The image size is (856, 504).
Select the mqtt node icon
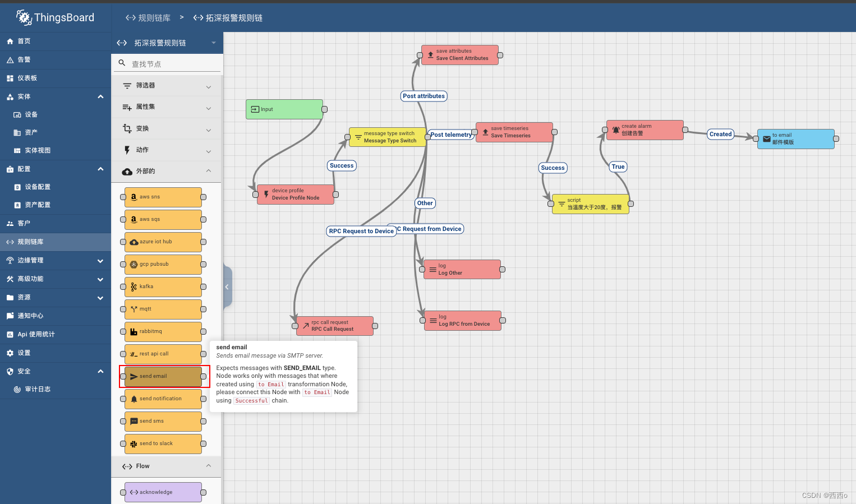click(x=134, y=309)
